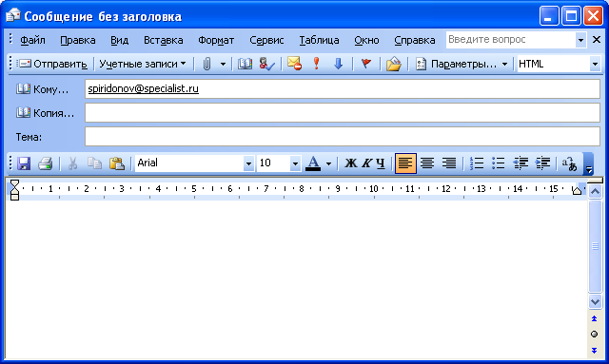Toggle bold (Ж) formatting
The width and height of the screenshot is (609, 364).
(x=351, y=163)
